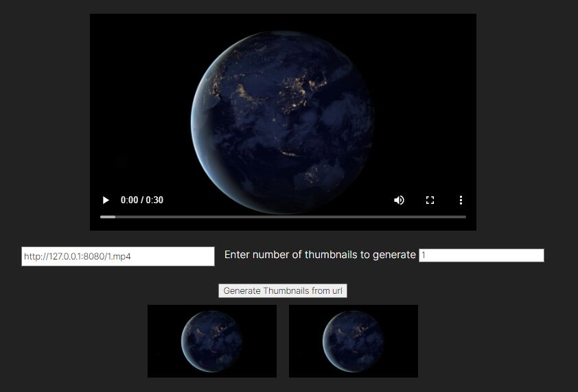This screenshot has height=392, width=578.
Task: Play the Earth video
Action: point(106,200)
